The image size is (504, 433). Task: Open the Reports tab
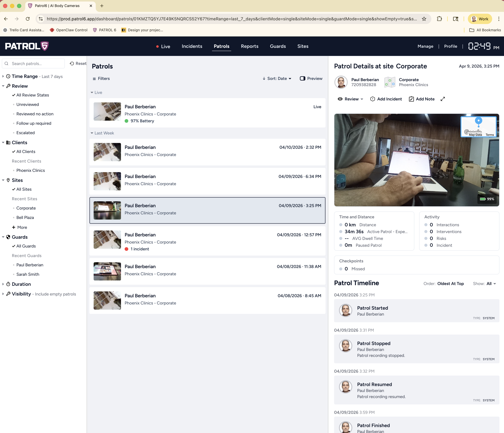[250, 46]
